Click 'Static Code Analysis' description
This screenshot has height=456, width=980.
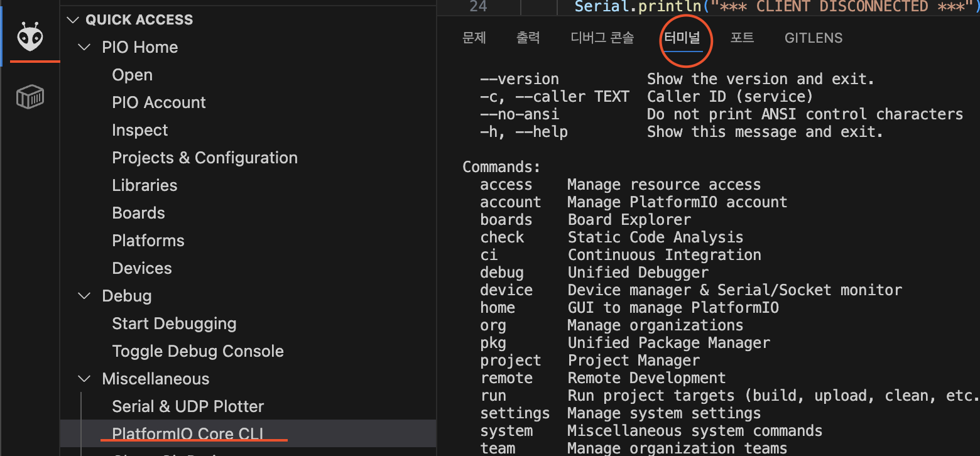656,237
